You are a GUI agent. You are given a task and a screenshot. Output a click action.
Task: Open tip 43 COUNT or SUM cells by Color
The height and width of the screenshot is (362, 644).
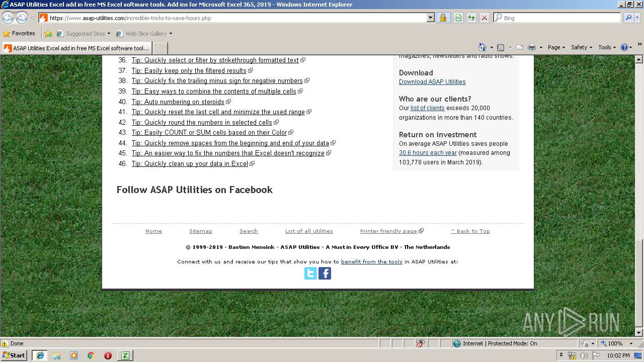click(209, 133)
